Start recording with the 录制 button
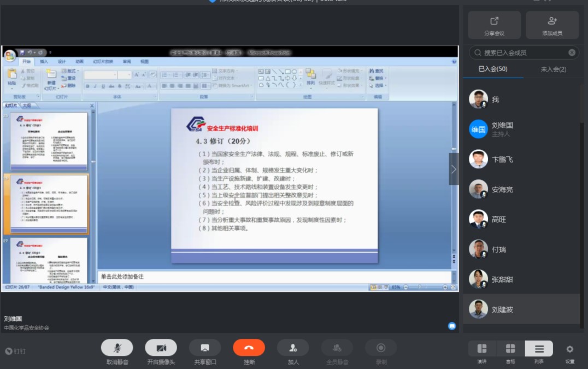 coord(381,348)
